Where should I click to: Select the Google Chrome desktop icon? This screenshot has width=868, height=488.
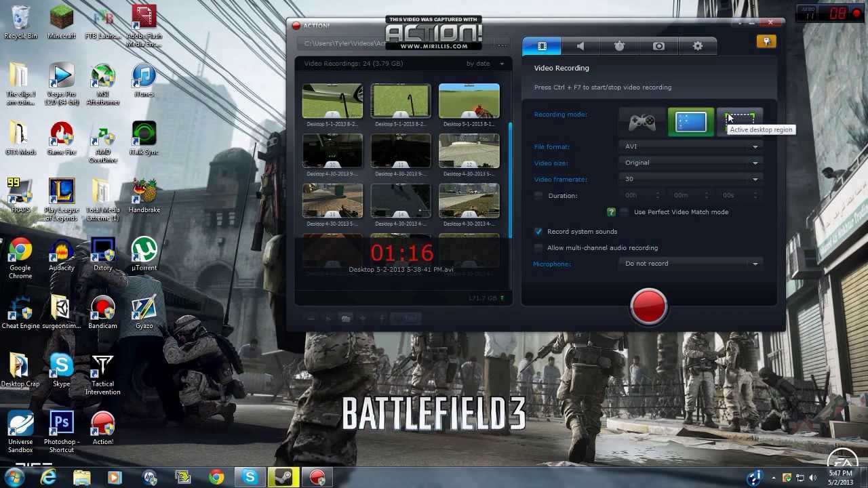[x=20, y=259]
